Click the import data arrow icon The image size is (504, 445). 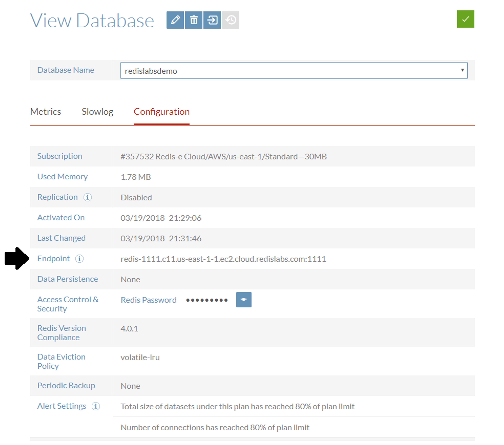[212, 20]
